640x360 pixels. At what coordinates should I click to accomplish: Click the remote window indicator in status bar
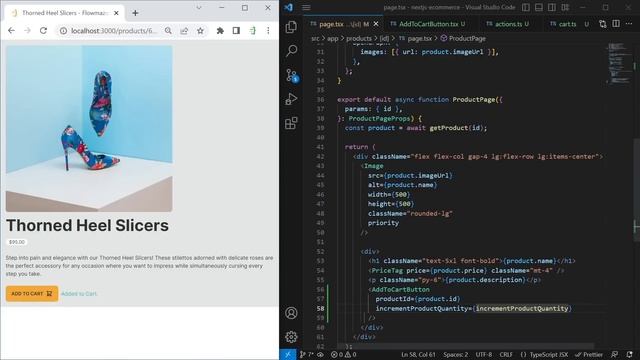pyautogui.click(x=288, y=354)
